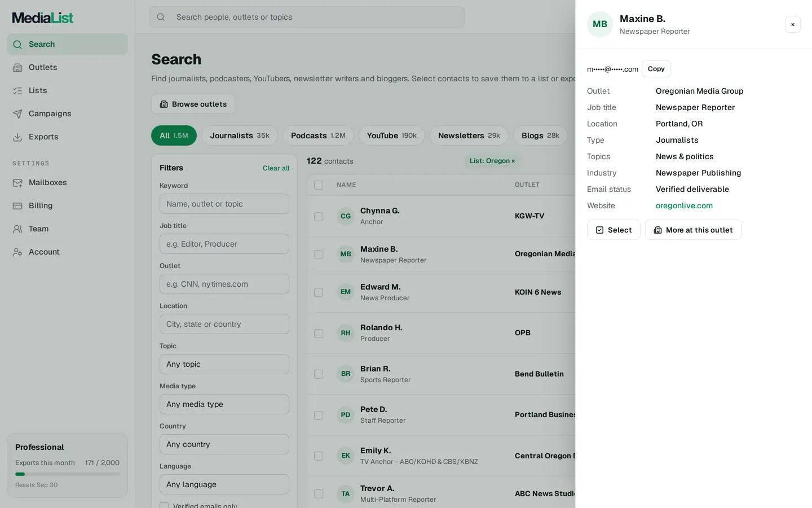This screenshot has height=508, width=812.
Task: Close the Maxine B. detail panel
Action: (x=793, y=24)
